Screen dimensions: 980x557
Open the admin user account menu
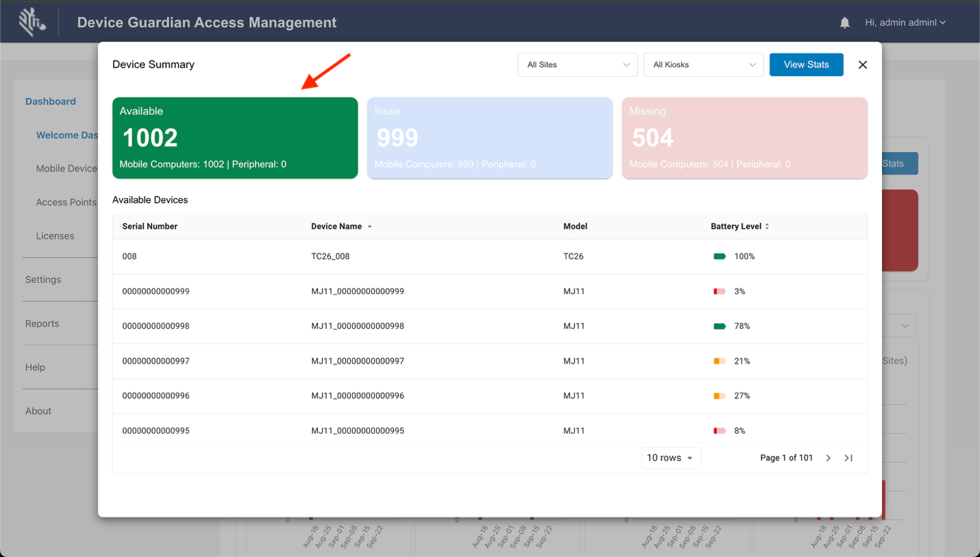coord(905,23)
